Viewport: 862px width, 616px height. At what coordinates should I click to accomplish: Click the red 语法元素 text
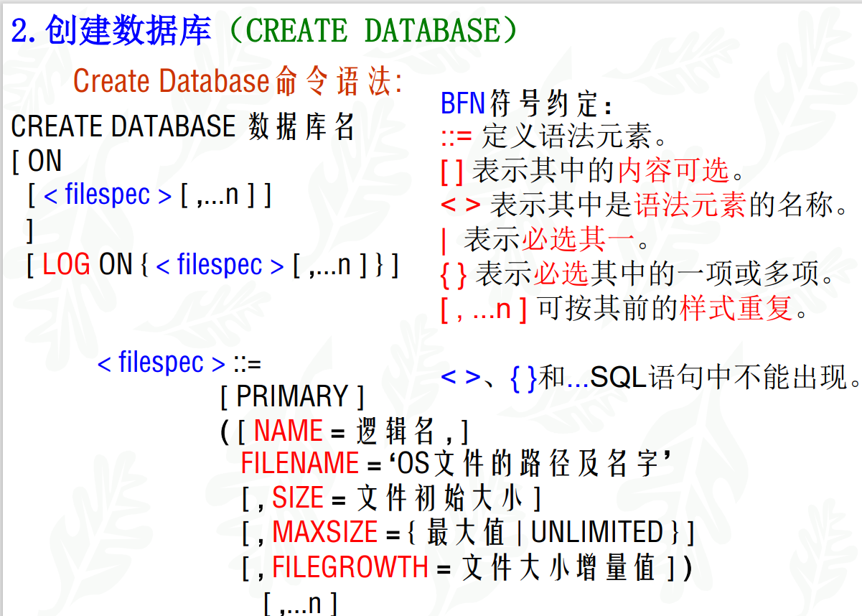(x=691, y=205)
